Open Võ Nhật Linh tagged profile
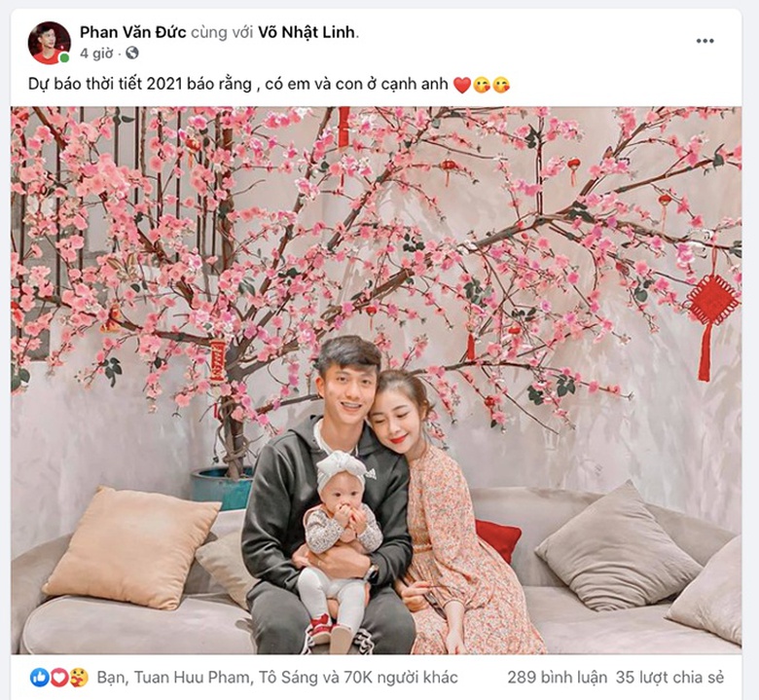Viewport: 759px width, 700px height. (x=307, y=32)
